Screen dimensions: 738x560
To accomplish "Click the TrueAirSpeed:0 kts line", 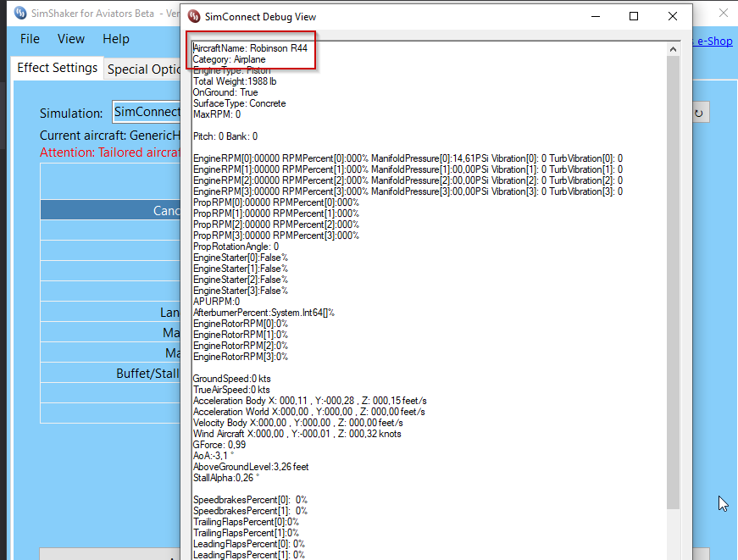I will tap(231, 390).
